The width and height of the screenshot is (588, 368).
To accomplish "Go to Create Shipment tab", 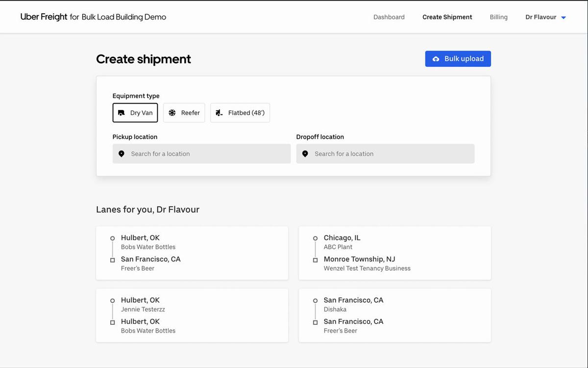I will click(x=447, y=17).
